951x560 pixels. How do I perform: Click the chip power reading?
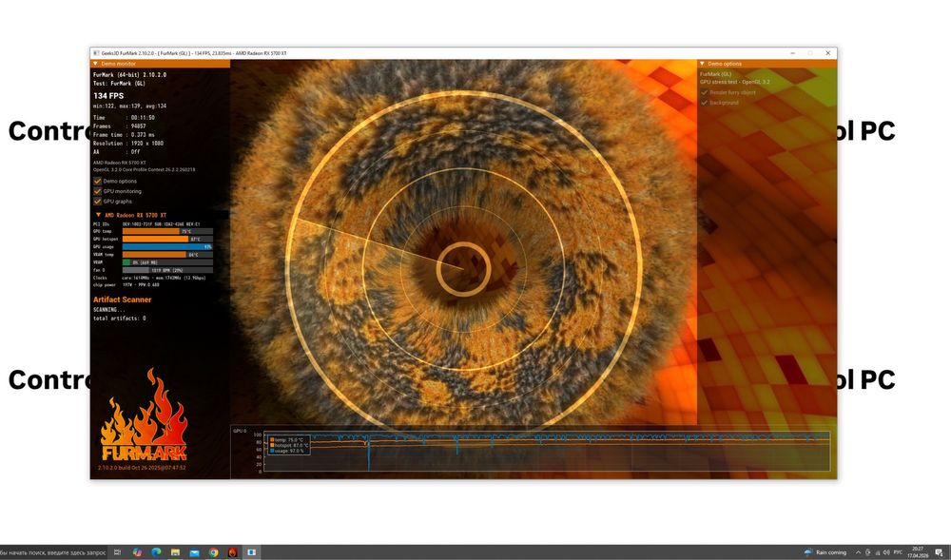point(126,285)
